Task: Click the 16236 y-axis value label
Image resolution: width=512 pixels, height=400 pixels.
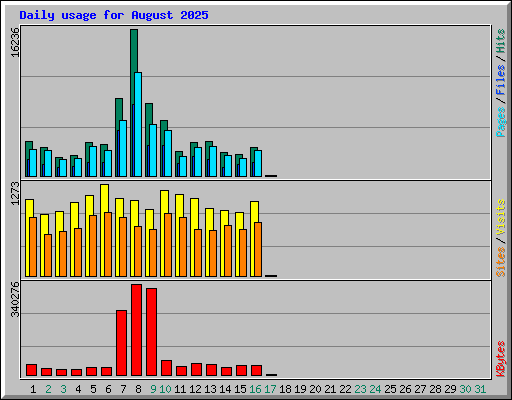Action: (15, 42)
